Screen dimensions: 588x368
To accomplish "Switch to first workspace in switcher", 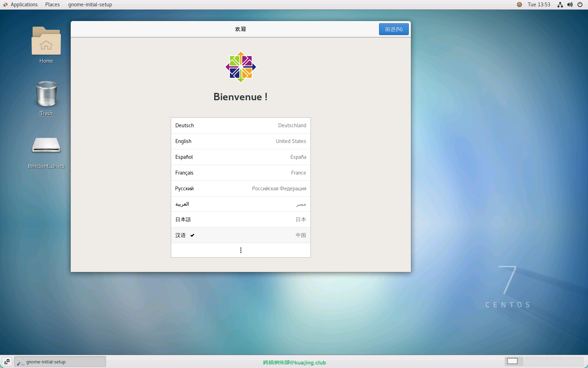I will (x=514, y=361).
